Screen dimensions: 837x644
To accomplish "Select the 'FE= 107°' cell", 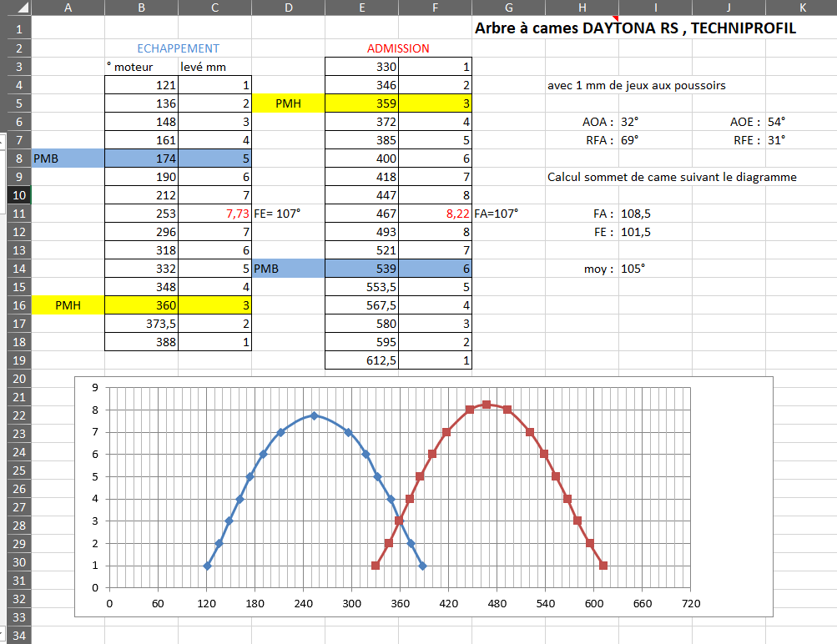I will (288, 214).
